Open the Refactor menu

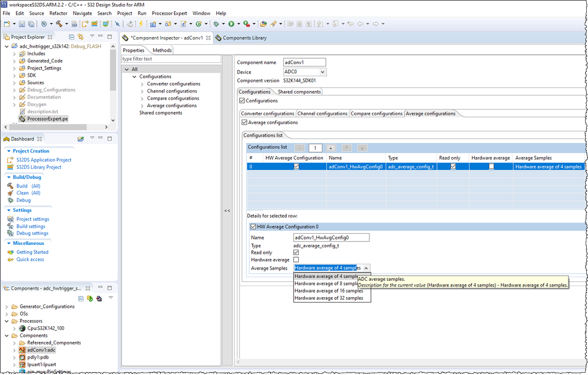tap(58, 13)
